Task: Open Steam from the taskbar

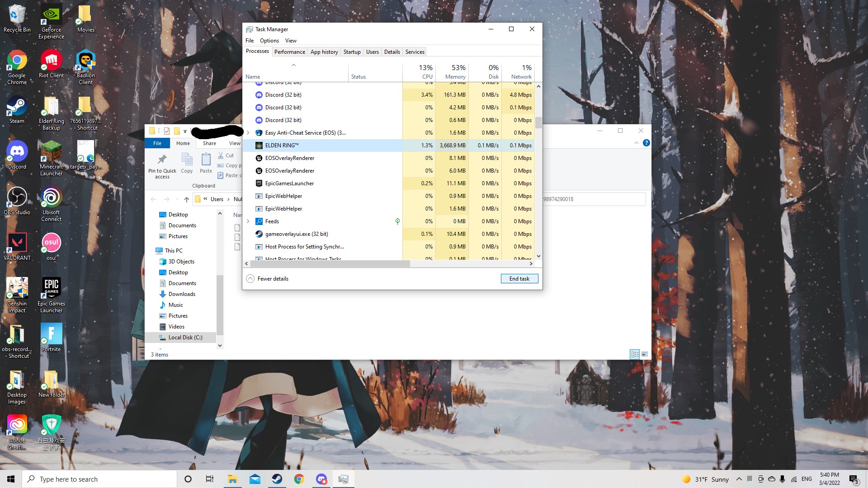Action: (x=277, y=479)
